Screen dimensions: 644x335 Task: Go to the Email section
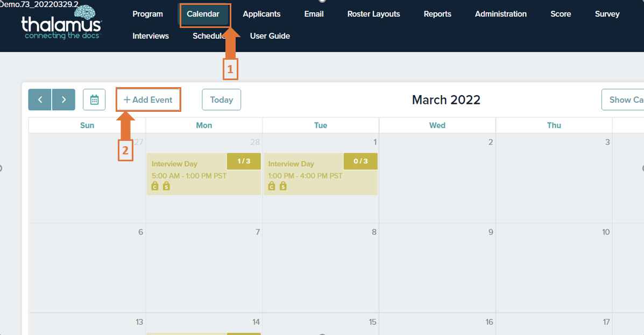[314, 14]
